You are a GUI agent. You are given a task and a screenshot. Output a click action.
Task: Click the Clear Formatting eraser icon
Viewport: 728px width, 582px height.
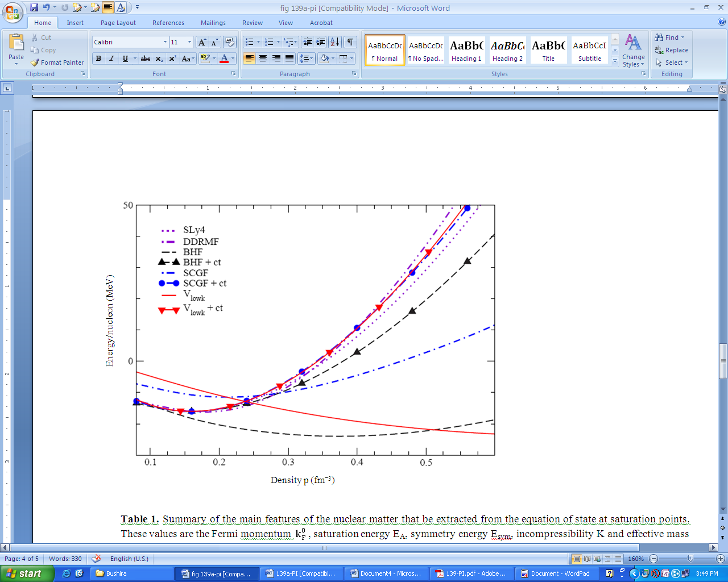tap(230, 42)
